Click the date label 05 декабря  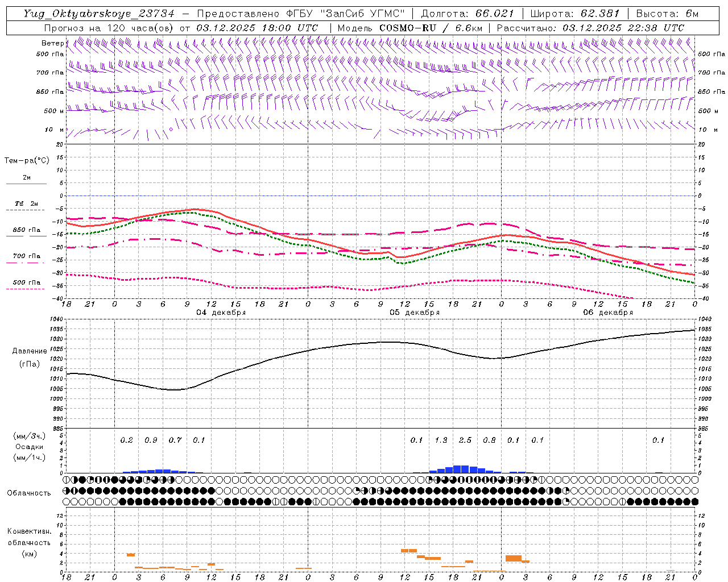(x=415, y=313)
